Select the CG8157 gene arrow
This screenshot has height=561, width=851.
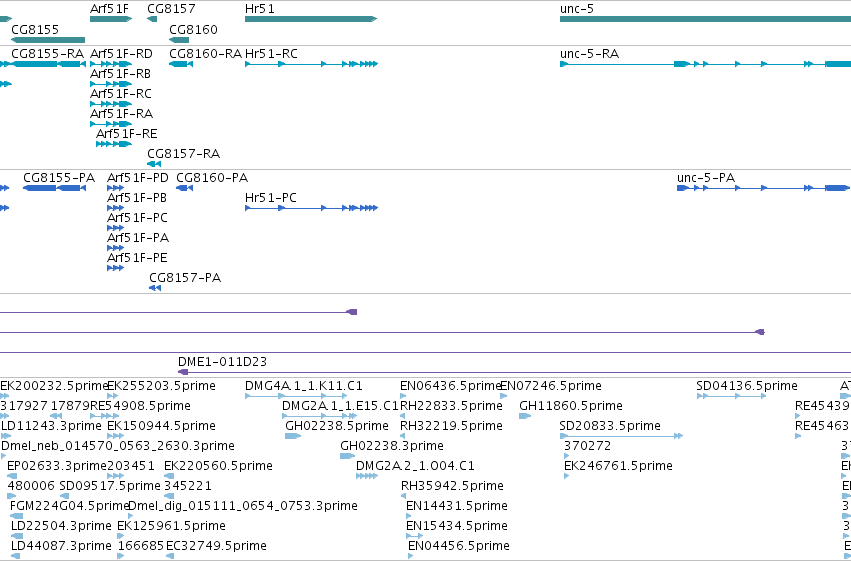coord(152,19)
